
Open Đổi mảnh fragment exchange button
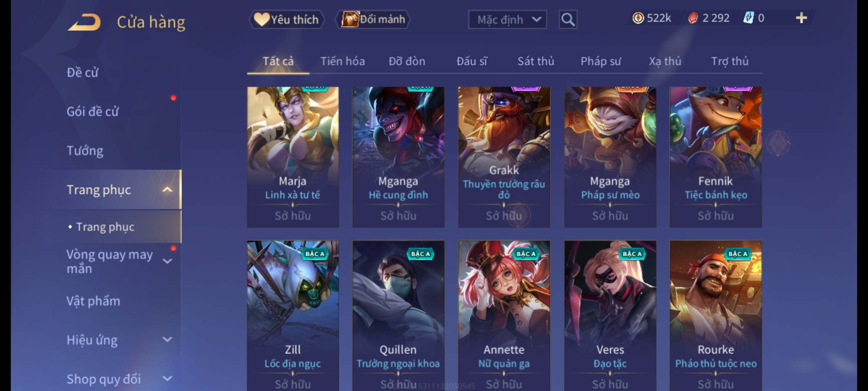[x=373, y=19]
